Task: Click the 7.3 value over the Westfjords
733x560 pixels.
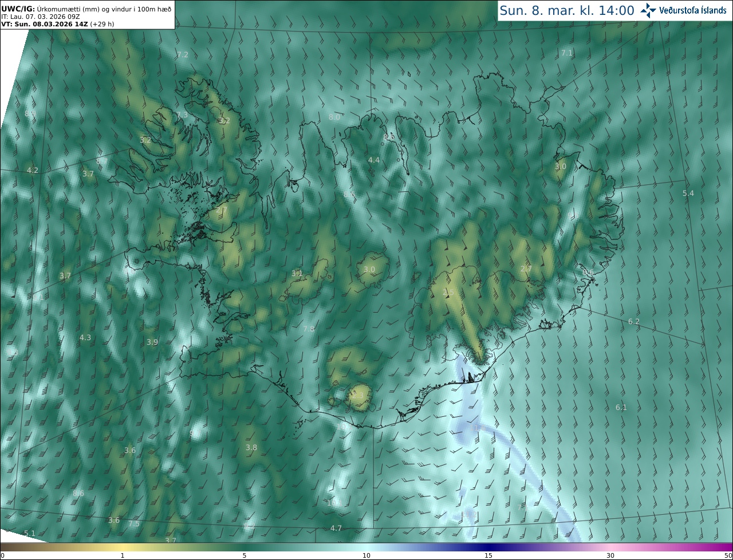Action: pyautogui.click(x=182, y=115)
